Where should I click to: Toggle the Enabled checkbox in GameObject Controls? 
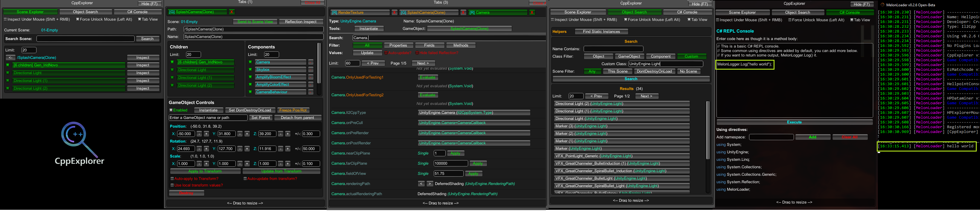click(171, 111)
